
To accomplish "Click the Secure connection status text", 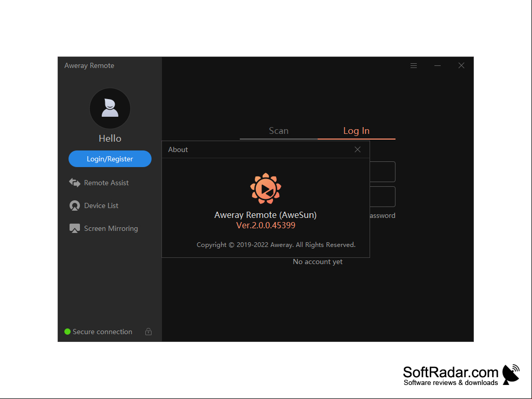I will 102,332.
